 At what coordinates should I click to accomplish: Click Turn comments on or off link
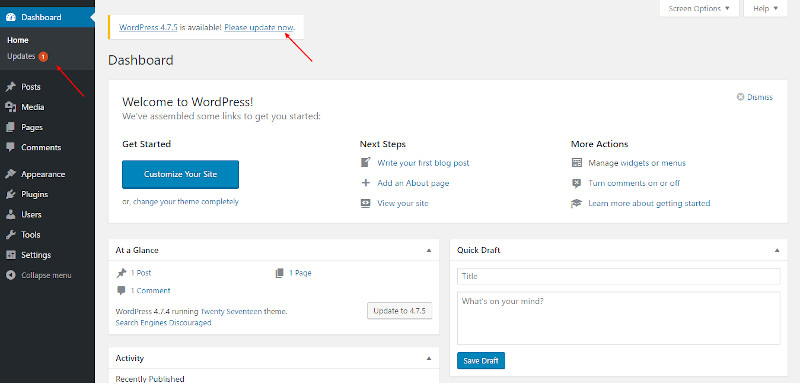(634, 183)
